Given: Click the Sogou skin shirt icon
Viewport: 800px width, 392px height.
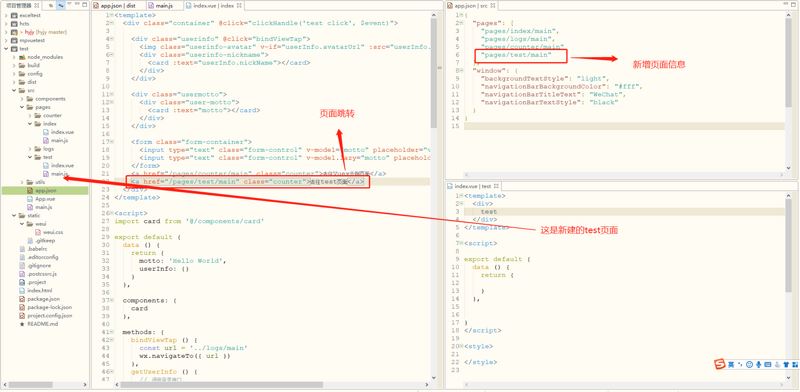Looking at the screenshot, I should coord(785,364).
